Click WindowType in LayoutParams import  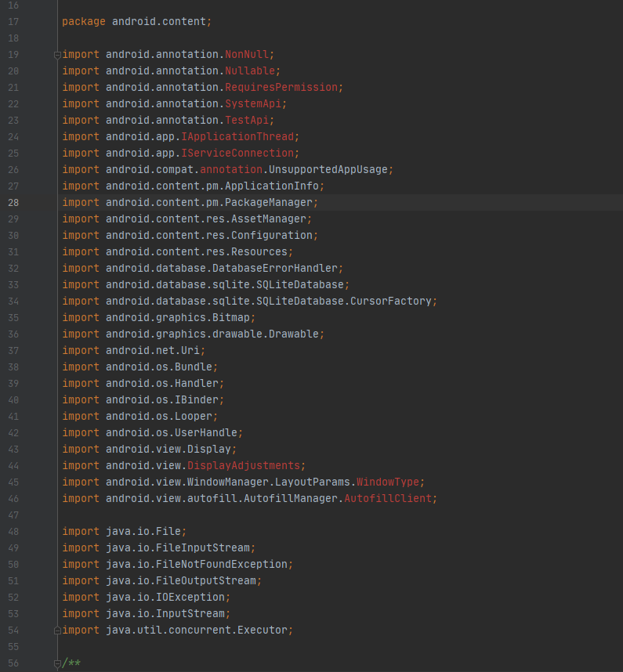coord(388,482)
